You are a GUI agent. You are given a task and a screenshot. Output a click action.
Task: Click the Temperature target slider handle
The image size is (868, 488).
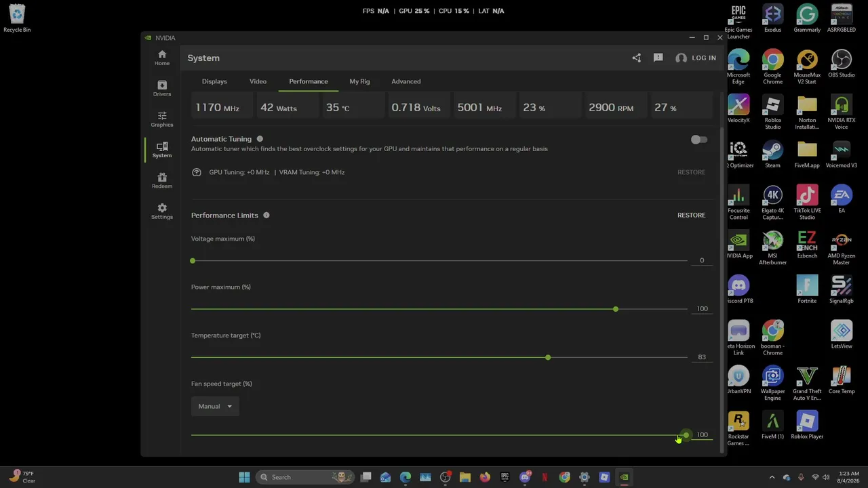tap(548, 357)
